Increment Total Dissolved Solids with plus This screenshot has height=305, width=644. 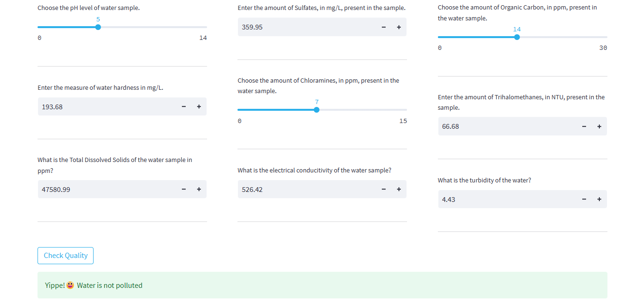[x=199, y=190]
